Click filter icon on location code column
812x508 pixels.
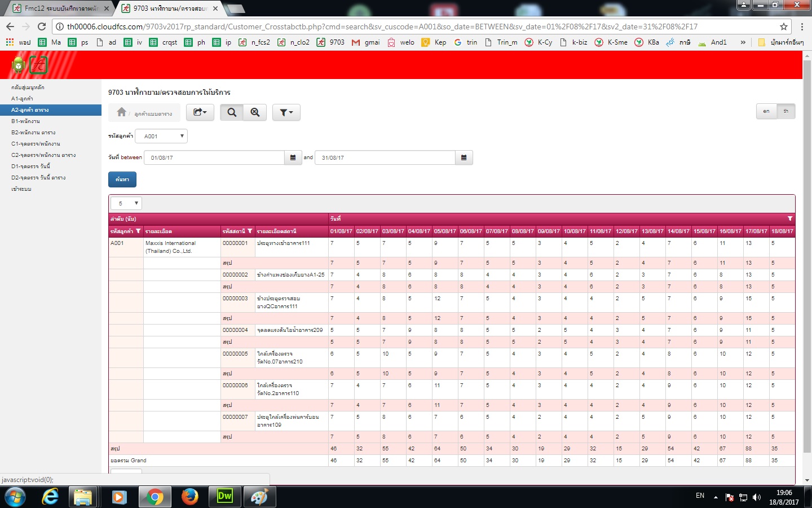click(250, 231)
